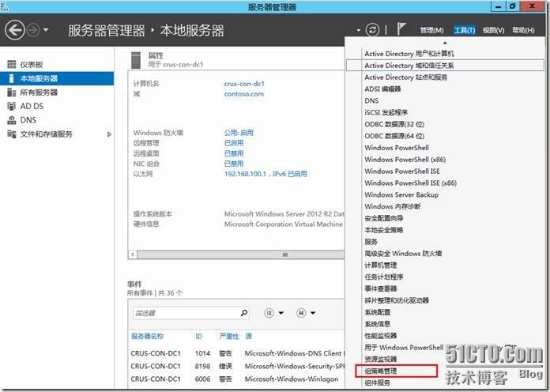Select event row with ID 8198
550x392 pixels.
tap(237, 366)
